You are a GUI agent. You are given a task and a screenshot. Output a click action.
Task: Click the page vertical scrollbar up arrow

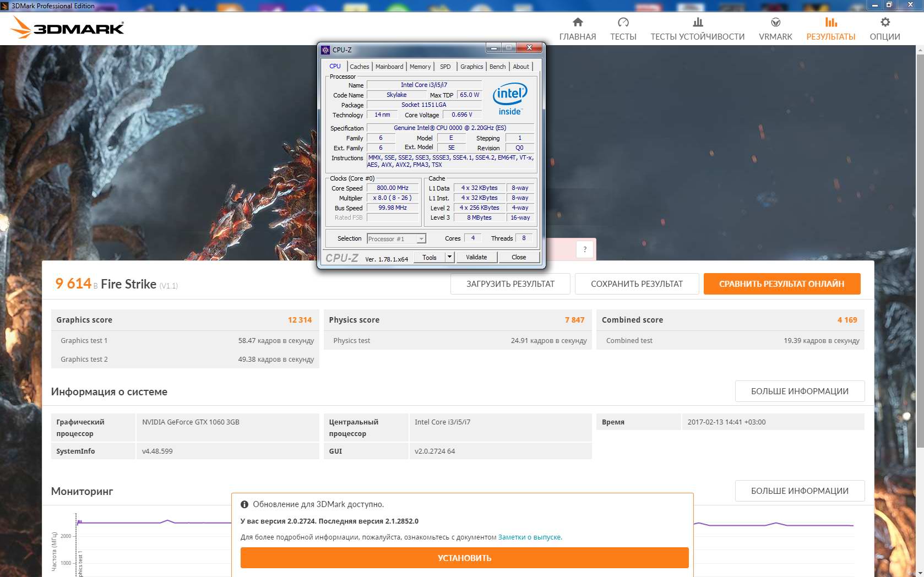pyautogui.click(x=920, y=50)
